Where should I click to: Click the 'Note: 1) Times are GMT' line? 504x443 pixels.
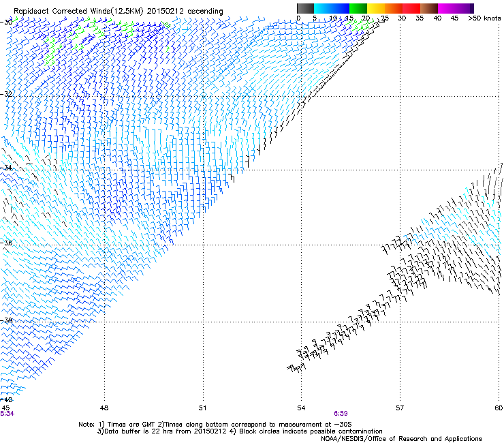(215, 425)
